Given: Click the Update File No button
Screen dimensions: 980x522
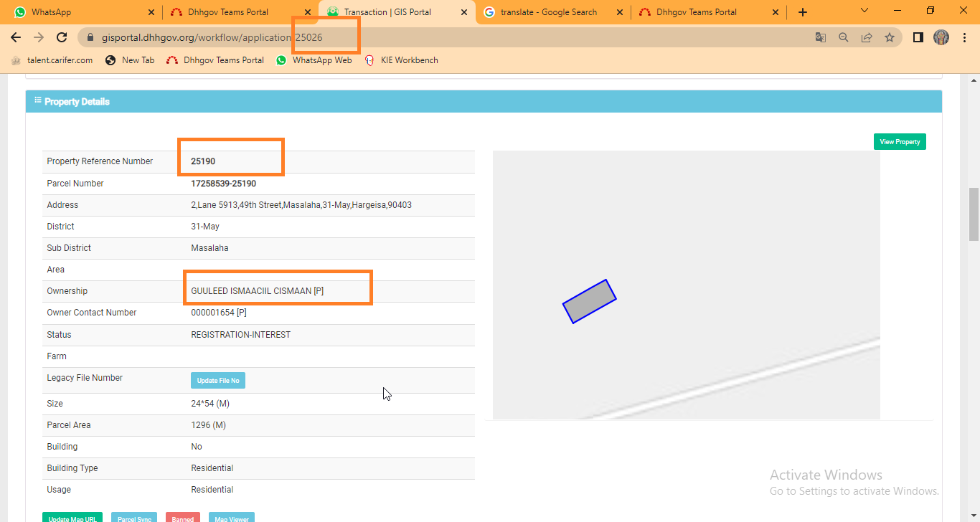Looking at the screenshot, I should coord(218,380).
